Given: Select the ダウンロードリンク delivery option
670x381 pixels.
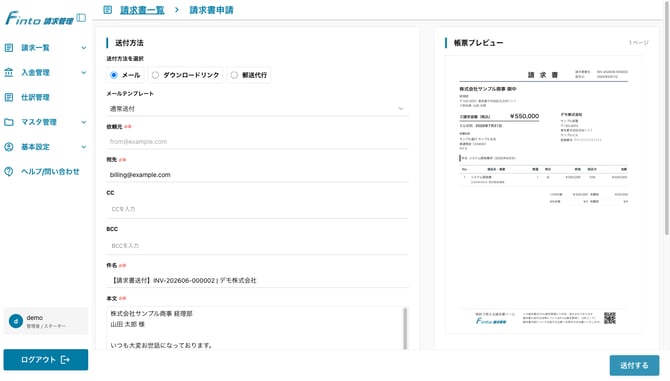Looking at the screenshot, I should click(x=186, y=75).
